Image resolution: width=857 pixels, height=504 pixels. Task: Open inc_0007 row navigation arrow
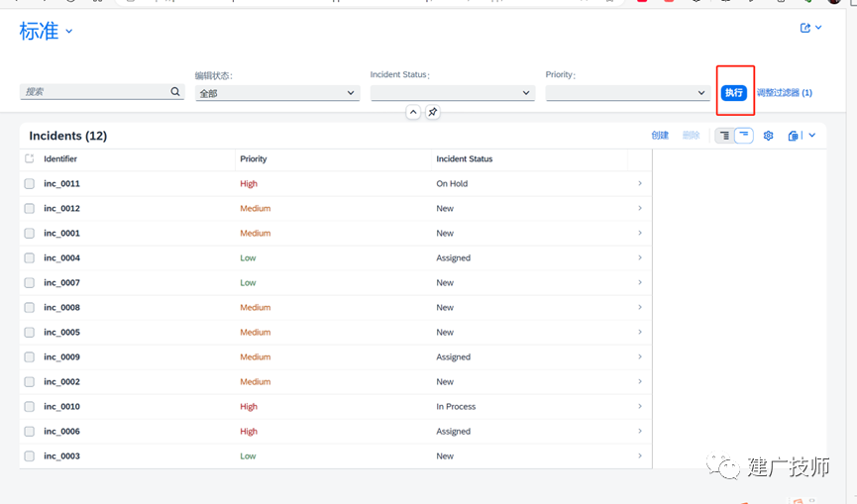(x=640, y=282)
